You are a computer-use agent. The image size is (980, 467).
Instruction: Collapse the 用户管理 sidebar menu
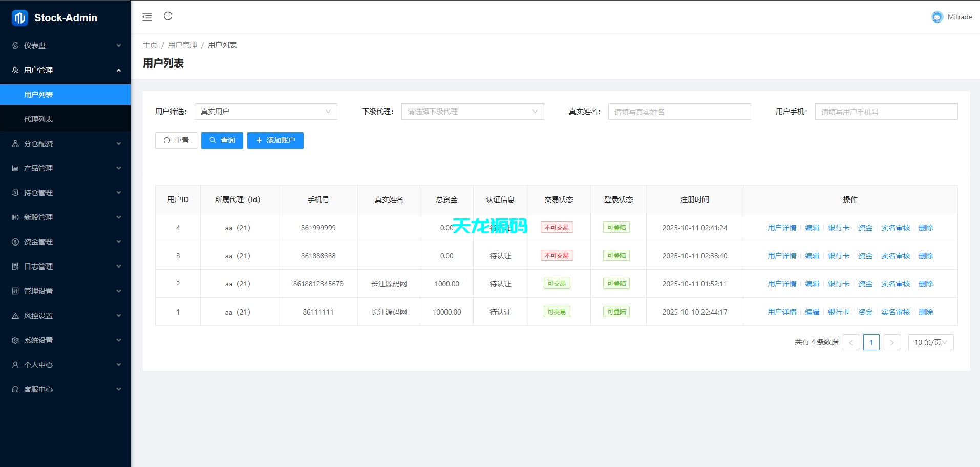tap(65, 70)
